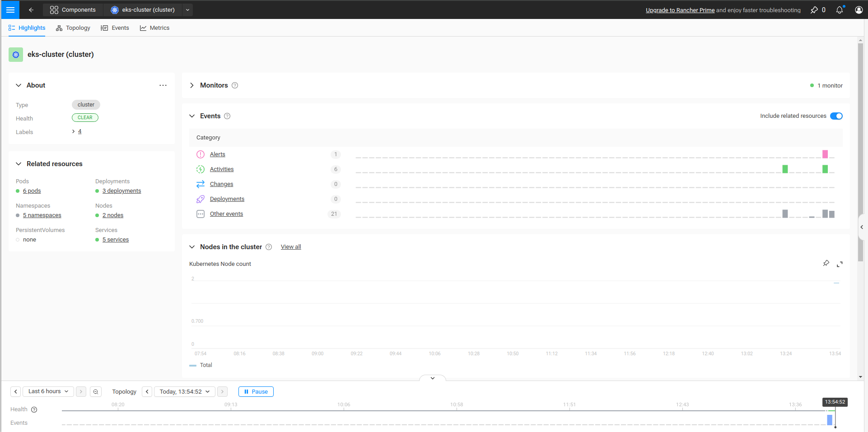Open the Last 6 hours time range dropdown
The image size is (868, 432).
coord(47,391)
